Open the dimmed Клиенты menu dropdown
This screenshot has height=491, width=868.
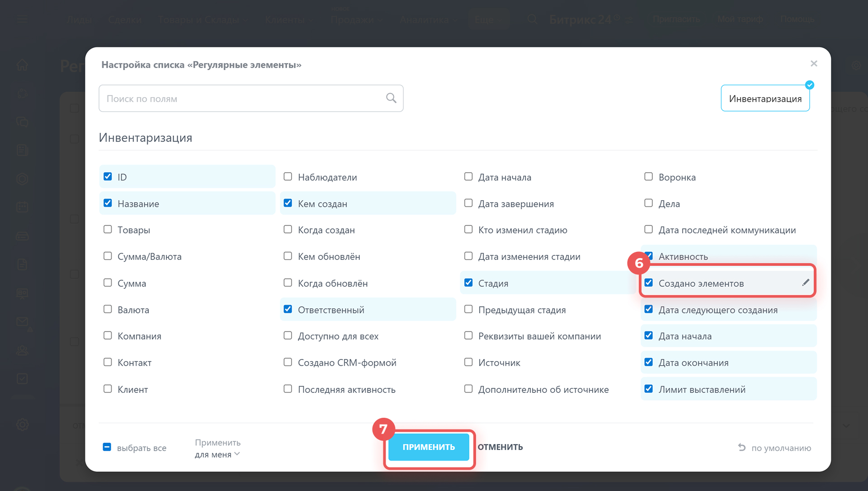tap(288, 20)
